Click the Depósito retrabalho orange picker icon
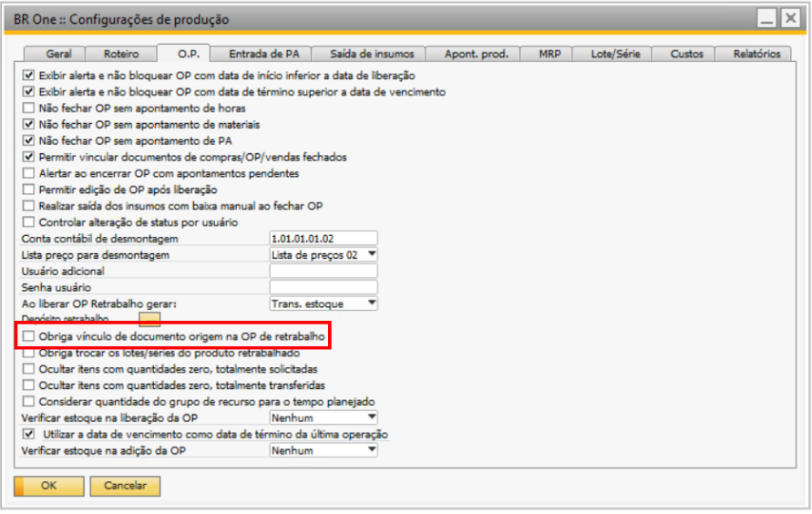 coord(149,319)
